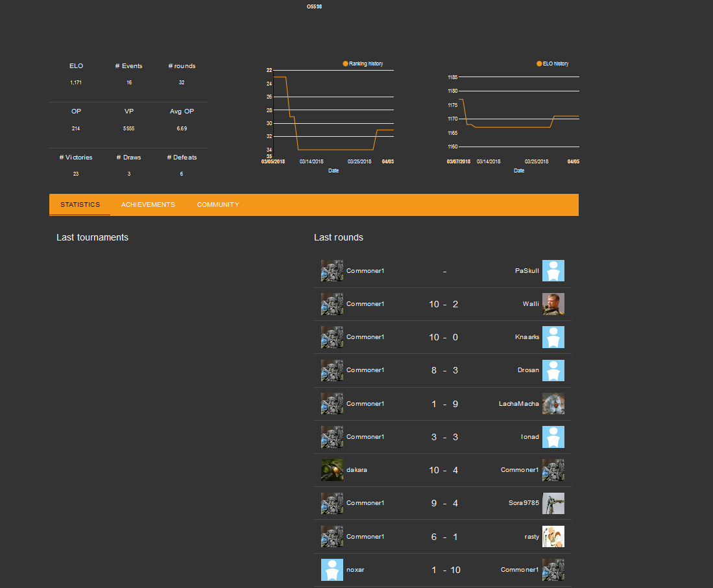Select the 1 - 9 score against LachaMacha
Viewport: 713px width, 588px height.
coord(444,404)
